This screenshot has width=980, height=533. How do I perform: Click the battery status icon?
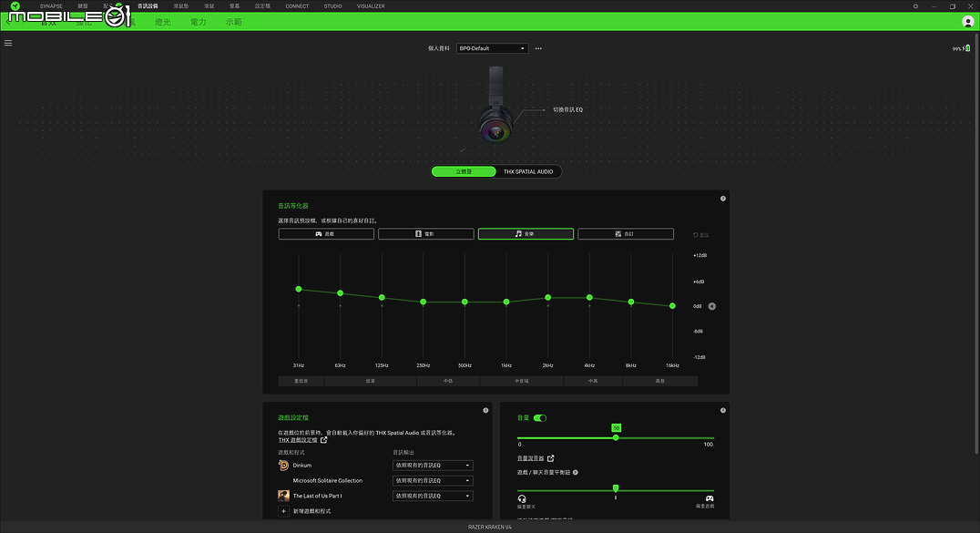[967, 48]
